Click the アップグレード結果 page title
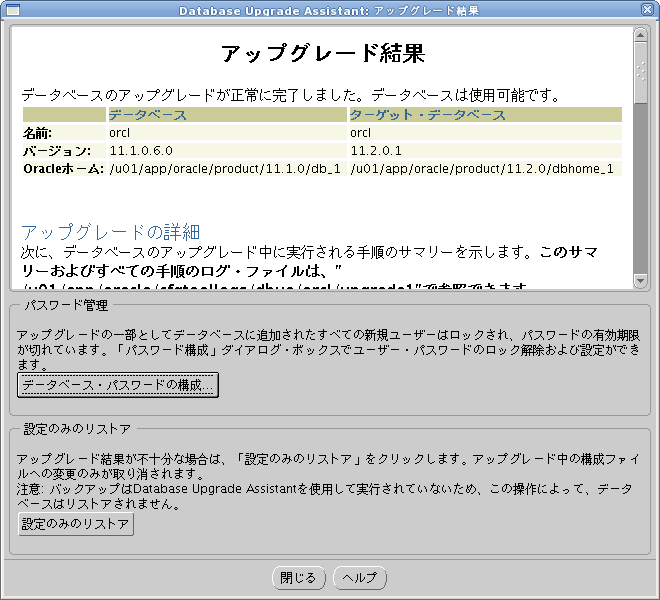Image resolution: width=660 pixels, height=600 pixels. (x=323, y=53)
